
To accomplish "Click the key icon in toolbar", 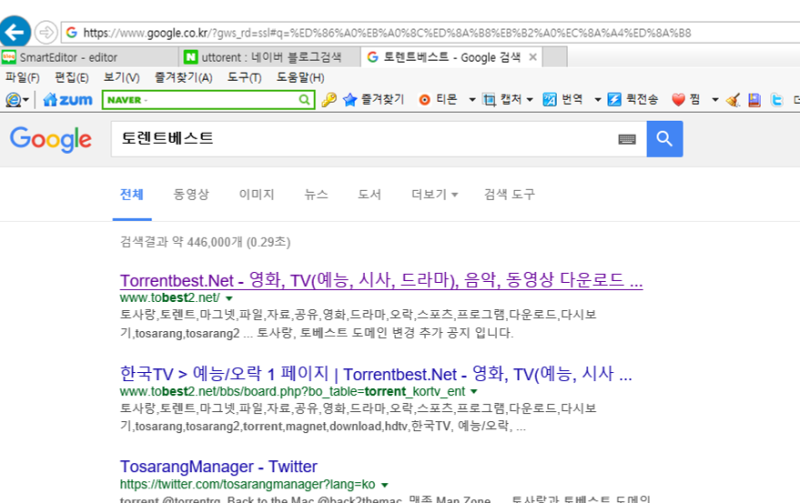I will (329, 99).
